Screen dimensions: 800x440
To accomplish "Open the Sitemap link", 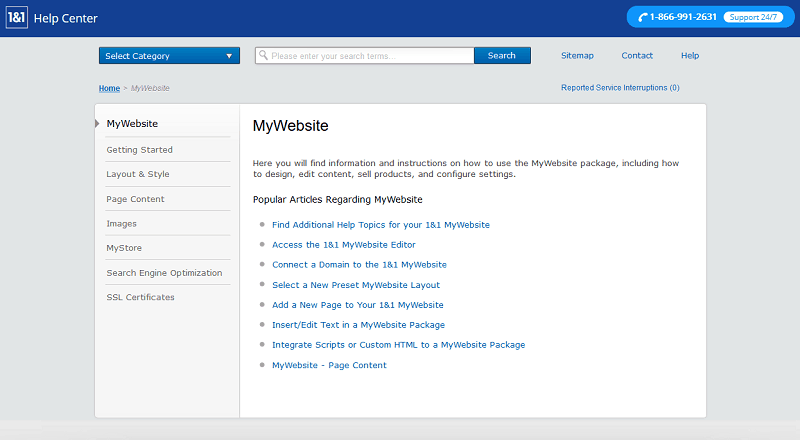I will click(x=577, y=56).
